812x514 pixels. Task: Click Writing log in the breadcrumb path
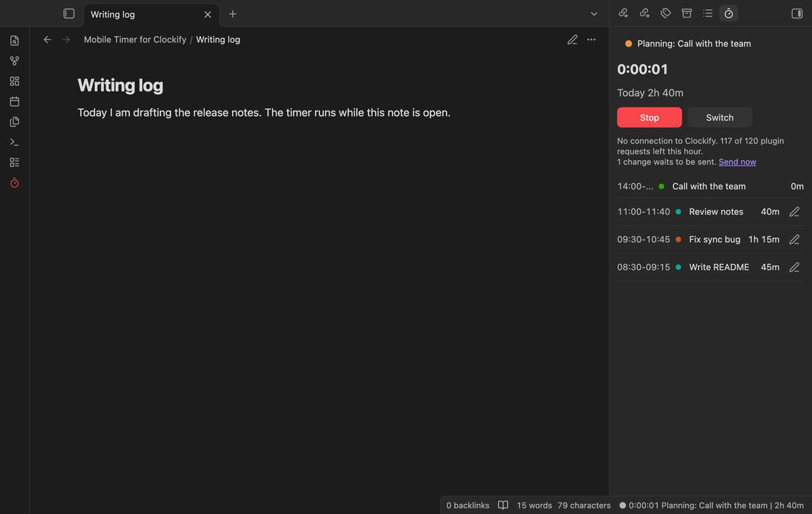tap(218, 39)
